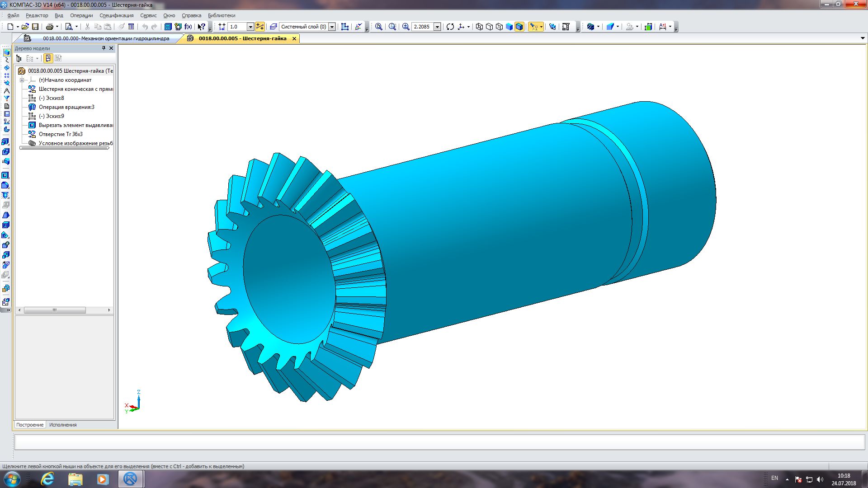Image resolution: width=868 pixels, height=488 pixels.
Task: Toggle shaded with edges display mode
Action: 519,27
